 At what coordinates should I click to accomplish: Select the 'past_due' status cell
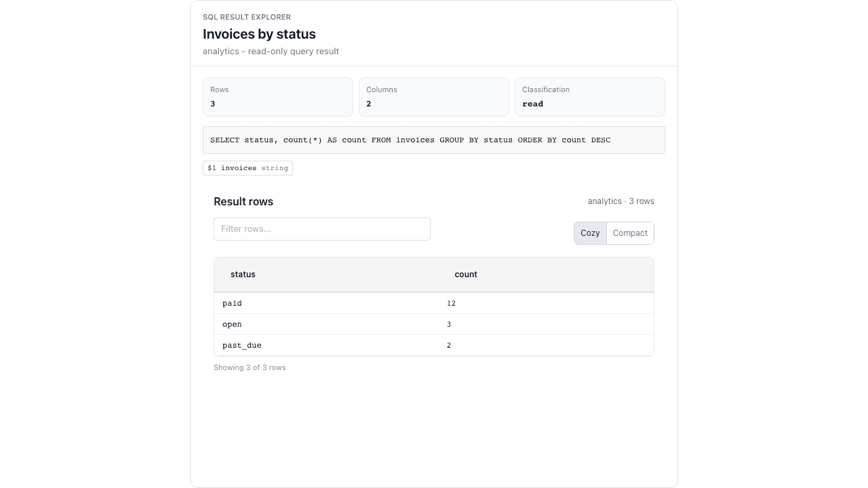click(242, 345)
